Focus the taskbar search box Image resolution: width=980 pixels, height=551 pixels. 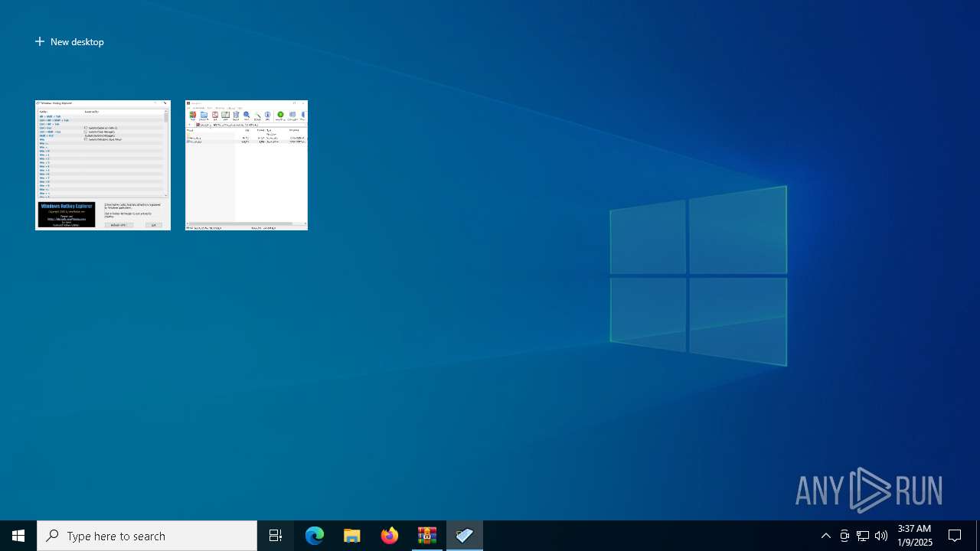coord(147,536)
